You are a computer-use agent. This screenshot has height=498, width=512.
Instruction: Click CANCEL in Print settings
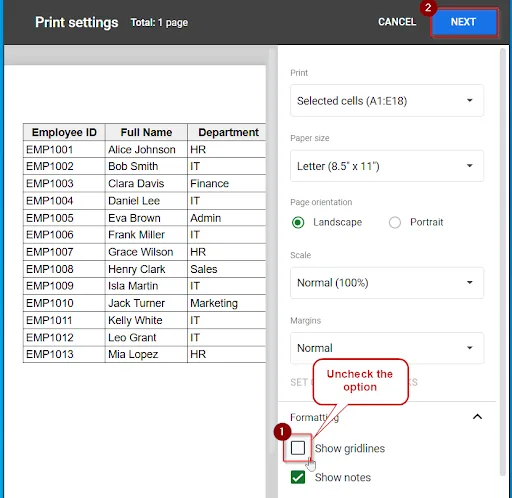pyautogui.click(x=397, y=22)
